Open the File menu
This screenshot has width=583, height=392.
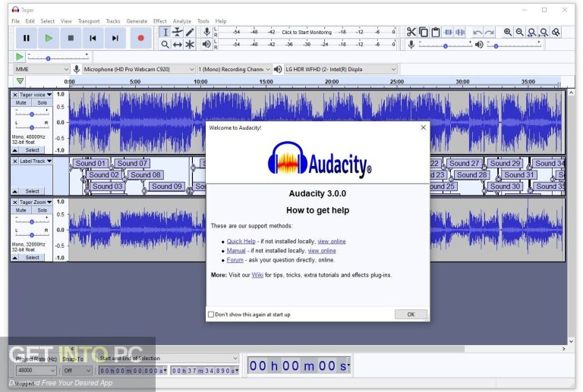coord(16,21)
